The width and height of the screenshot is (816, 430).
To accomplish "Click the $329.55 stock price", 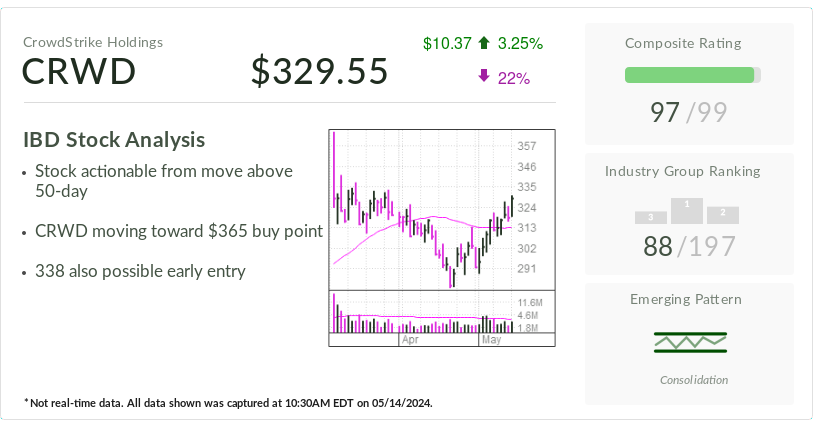I will (x=319, y=72).
